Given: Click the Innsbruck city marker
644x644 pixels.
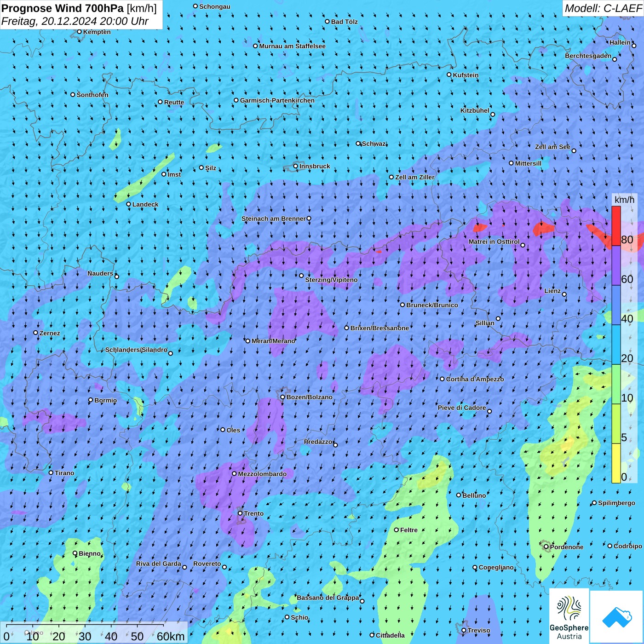Looking at the screenshot, I should pos(296,166).
